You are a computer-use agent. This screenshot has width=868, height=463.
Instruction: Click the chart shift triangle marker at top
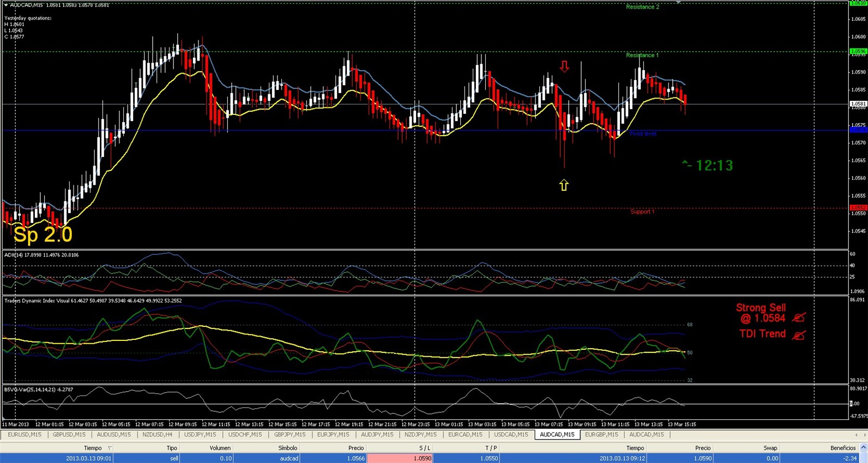click(679, 2)
